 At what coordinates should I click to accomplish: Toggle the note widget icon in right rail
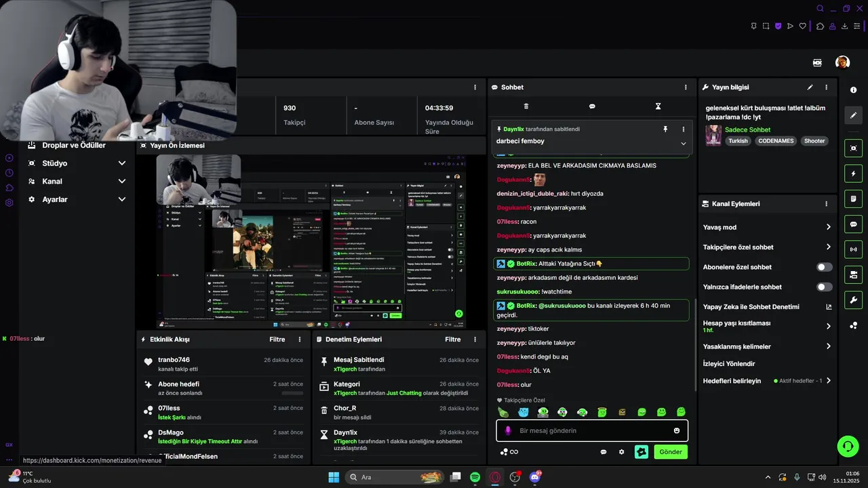tap(853, 199)
